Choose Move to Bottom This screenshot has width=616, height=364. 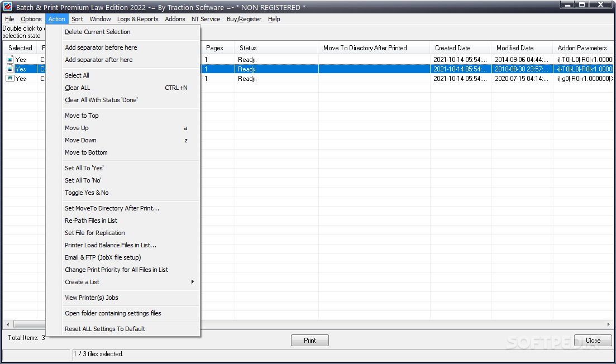coord(123,152)
